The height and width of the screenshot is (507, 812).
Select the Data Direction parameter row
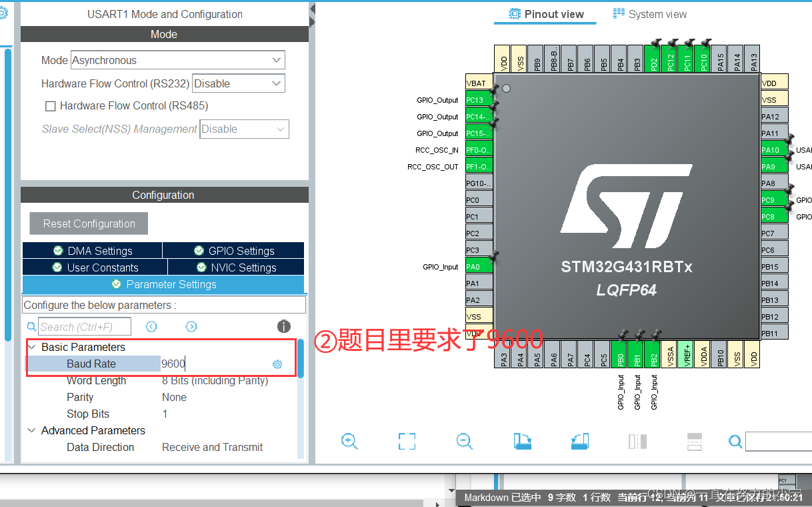tap(161, 447)
